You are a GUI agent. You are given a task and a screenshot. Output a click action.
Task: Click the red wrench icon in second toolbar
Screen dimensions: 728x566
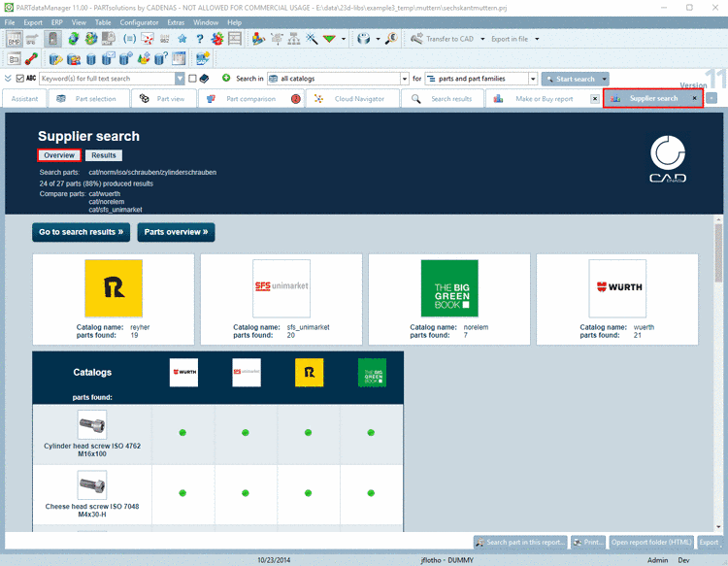pos(32,59)
